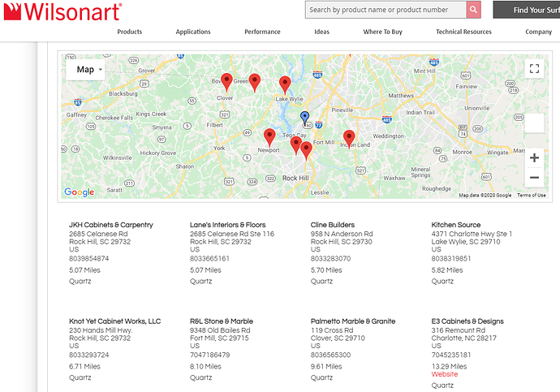Click the 9348 Old Bailes Rd address
This screenshot has width=560, height=392.
coord(220,330)
